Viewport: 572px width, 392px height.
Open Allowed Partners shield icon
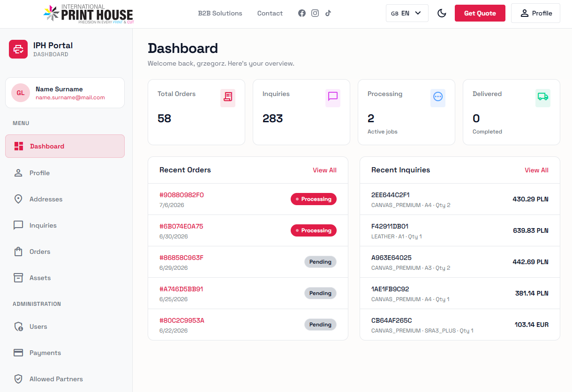(x=18, y=379)
